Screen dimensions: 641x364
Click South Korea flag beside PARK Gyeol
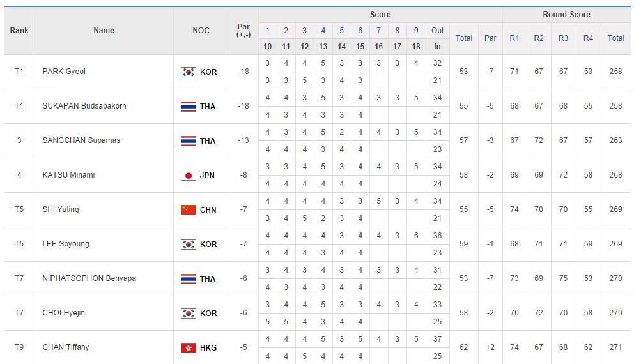pos(188,72)
